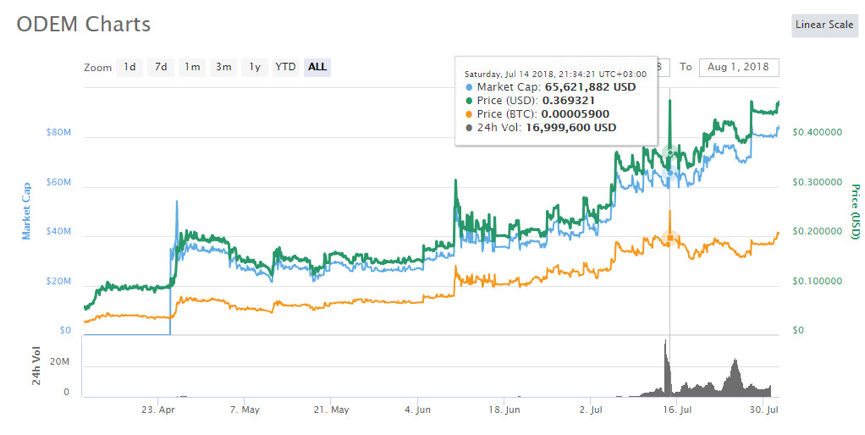The height and width of the screenshot is (435, 865).
Task: Click the $0.200000 price axis value
Action: tap(818, 232)
